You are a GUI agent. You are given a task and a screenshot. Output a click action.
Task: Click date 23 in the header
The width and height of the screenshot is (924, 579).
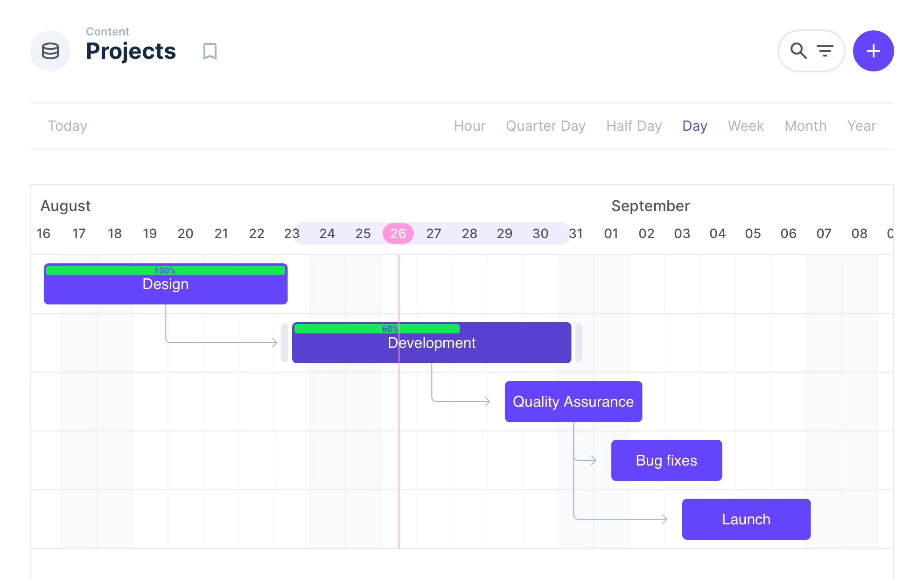click(292, 233)
